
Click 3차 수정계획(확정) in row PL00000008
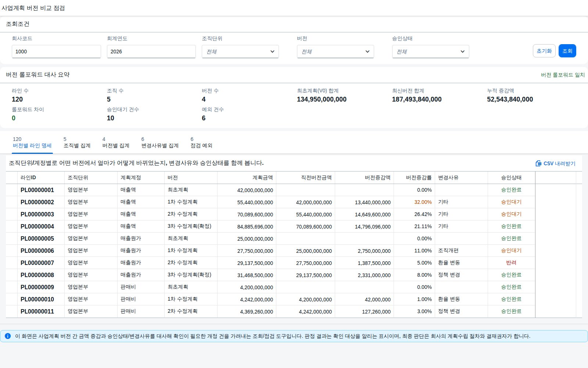tap(189, 275)
